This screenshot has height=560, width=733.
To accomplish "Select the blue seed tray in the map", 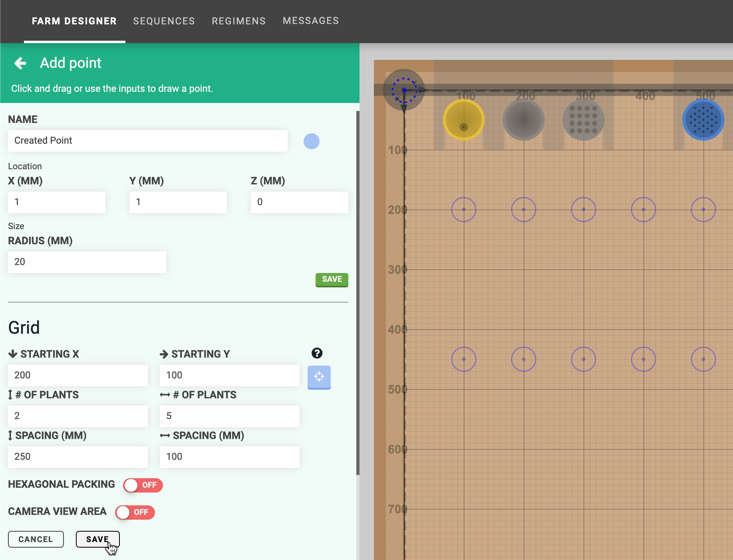I will coord(703,120).
